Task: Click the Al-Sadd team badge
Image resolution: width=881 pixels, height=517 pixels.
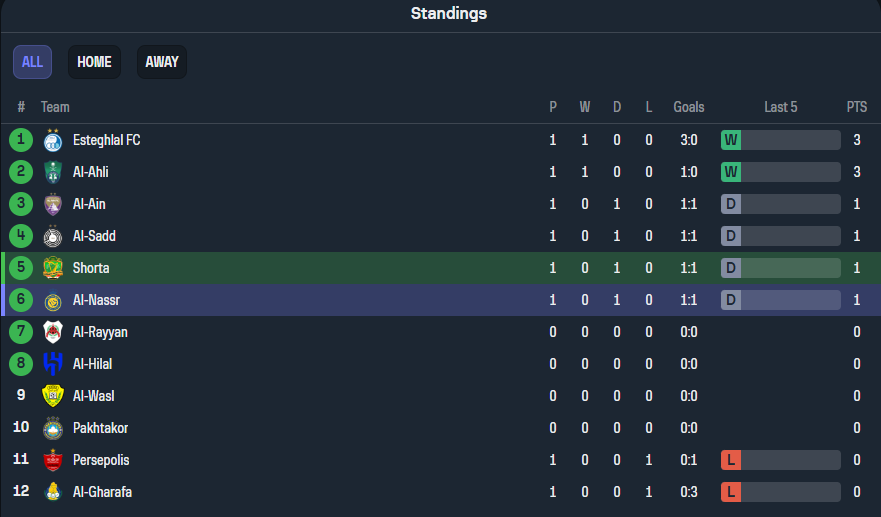Action: [x=53, y=236]
